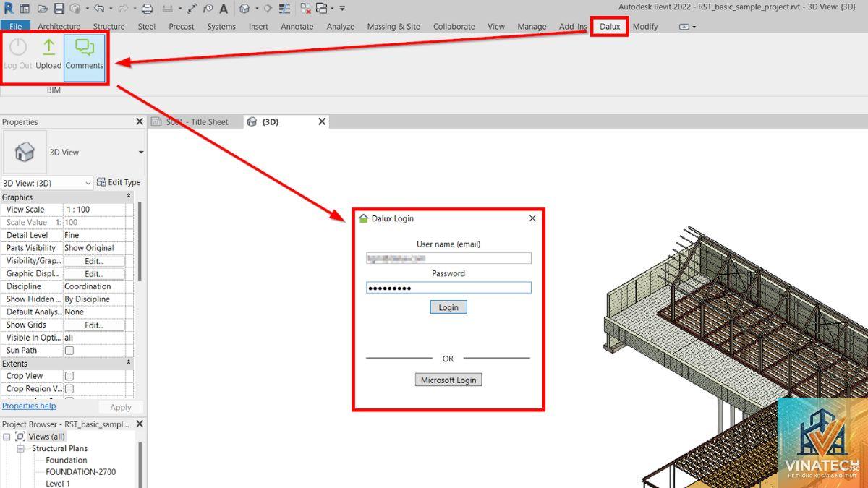Click the Redo arrow icon
This screenshot has height=488, width=868.
[122, 9]
